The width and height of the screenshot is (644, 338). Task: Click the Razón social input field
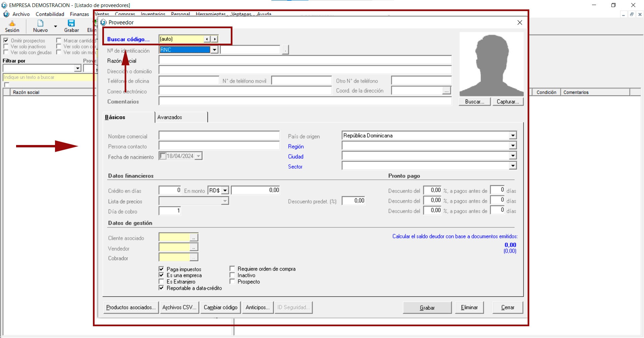pyautogui.click(x=305, y=61)
